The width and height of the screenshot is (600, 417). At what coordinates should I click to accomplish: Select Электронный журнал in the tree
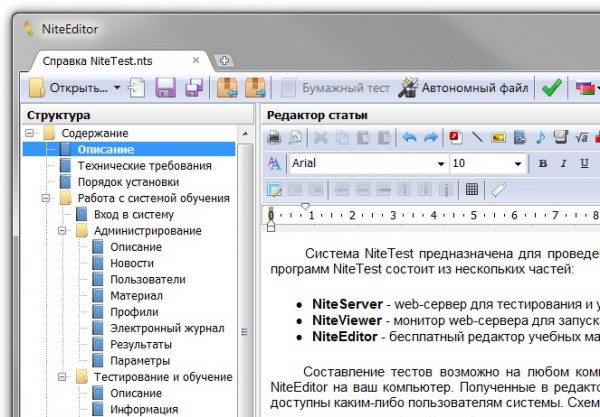(x=167, y=328)
